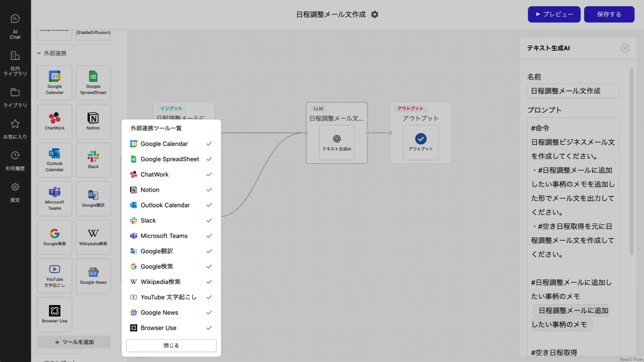
Task: Choose Google News in the tool list
Action: click(171, 312)
